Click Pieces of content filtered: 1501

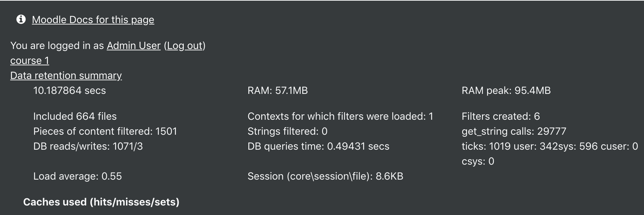tap(105, 131)
